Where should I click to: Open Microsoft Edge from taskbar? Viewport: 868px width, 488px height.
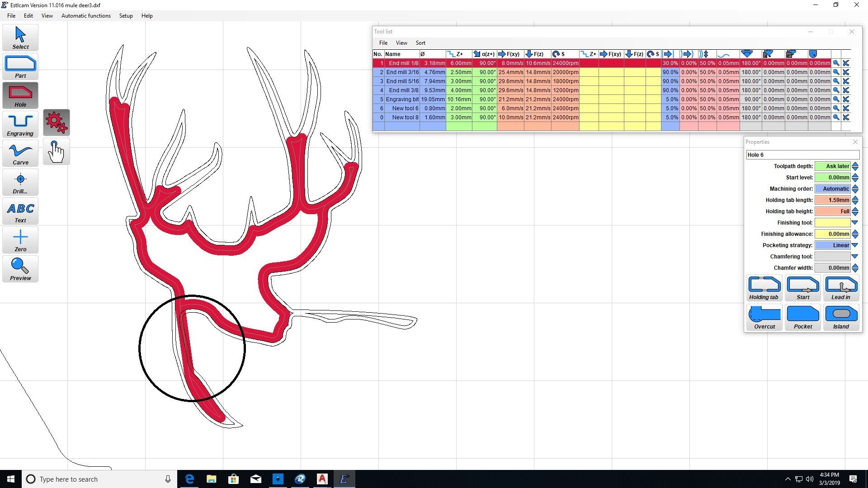(x=189, y=479)
